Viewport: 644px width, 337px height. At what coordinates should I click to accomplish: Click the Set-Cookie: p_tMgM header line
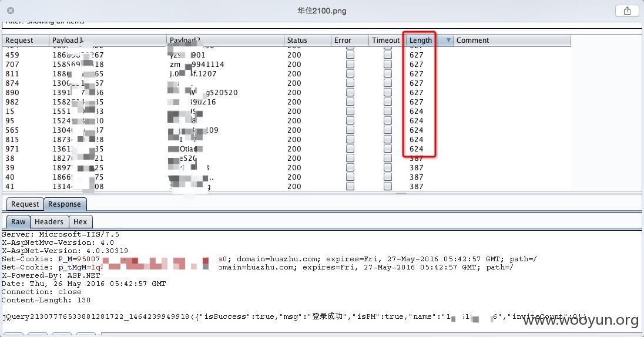click(x=257, y=267)
